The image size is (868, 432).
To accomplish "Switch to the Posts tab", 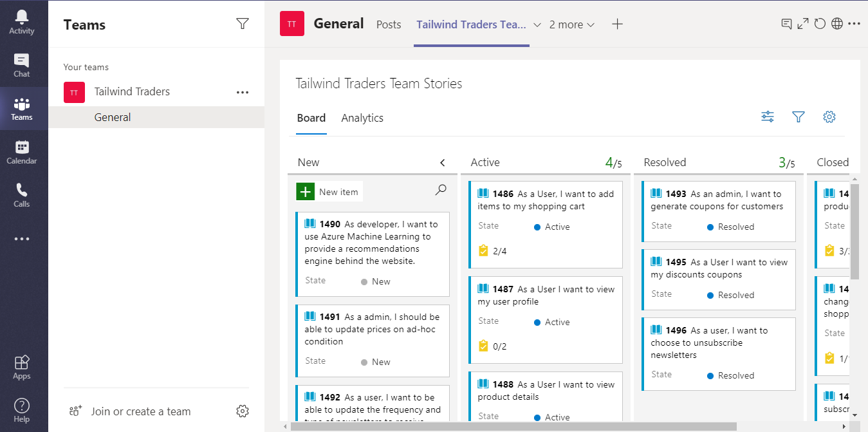I will [389, 24].
